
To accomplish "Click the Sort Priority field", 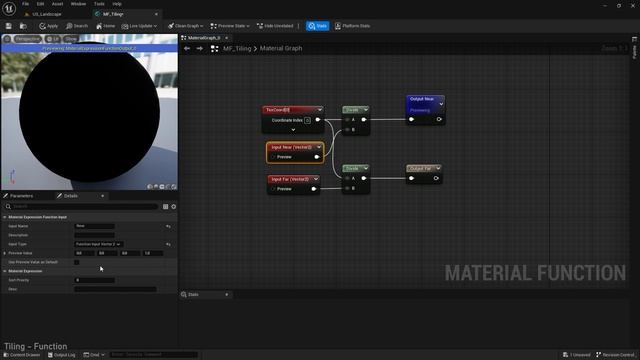I will pyautogui.click(x=95, y=280).
